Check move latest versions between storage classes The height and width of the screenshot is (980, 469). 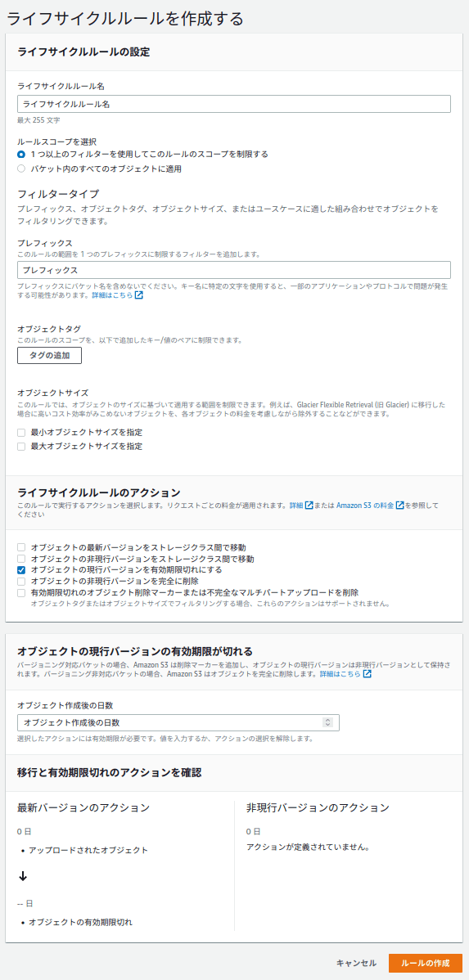(x=21, y=547)
